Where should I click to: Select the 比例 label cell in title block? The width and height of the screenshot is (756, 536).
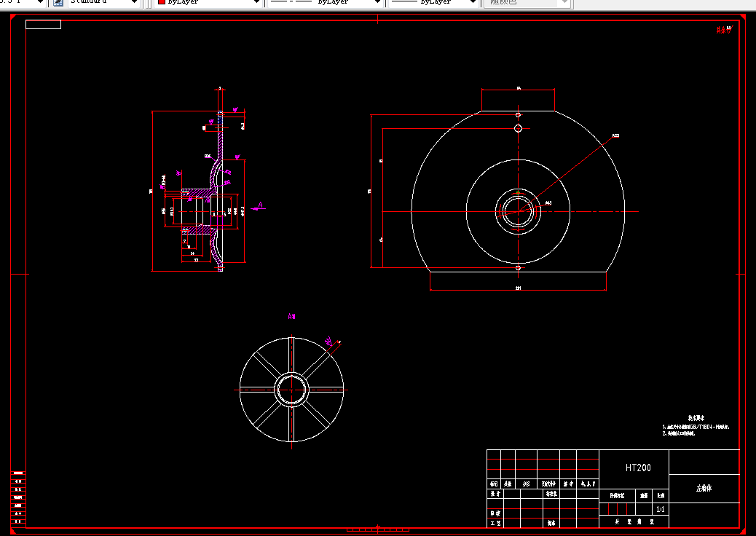(x=661, y=495)
